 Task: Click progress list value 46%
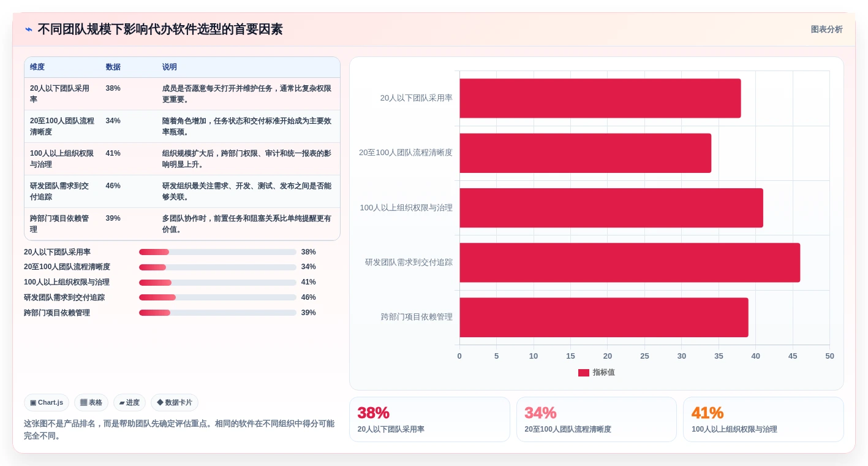[x=309, y=297]
